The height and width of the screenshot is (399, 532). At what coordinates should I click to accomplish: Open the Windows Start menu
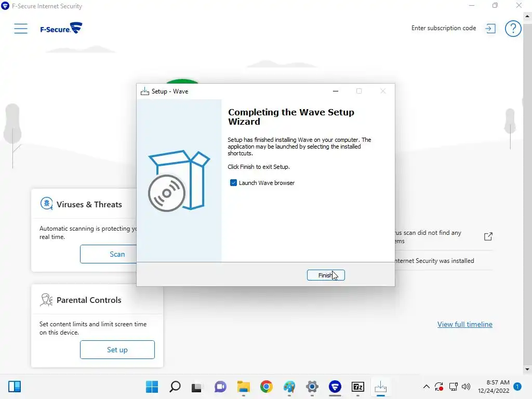point(152,387)
